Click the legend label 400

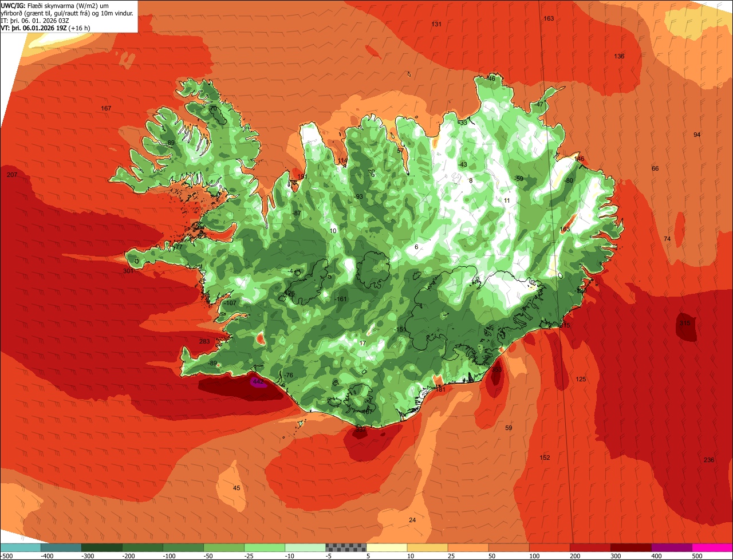[656, 556]
